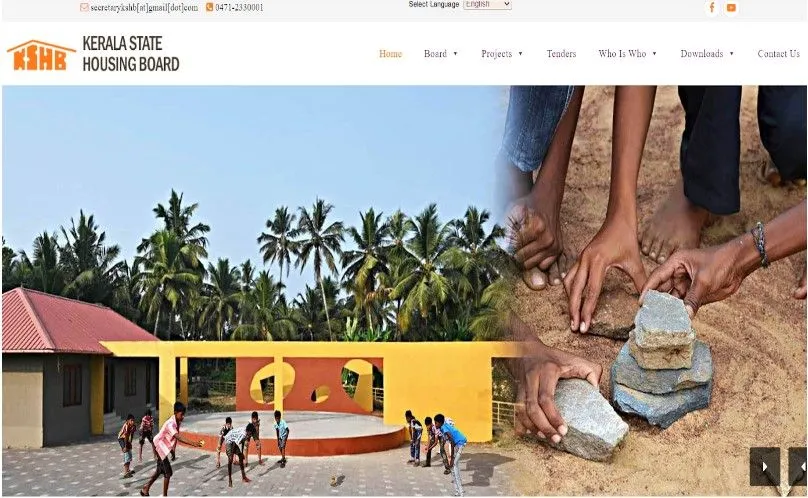This screenshot has width=808, height=498.
Task: Open the Contact Us page
Action: 778,54
